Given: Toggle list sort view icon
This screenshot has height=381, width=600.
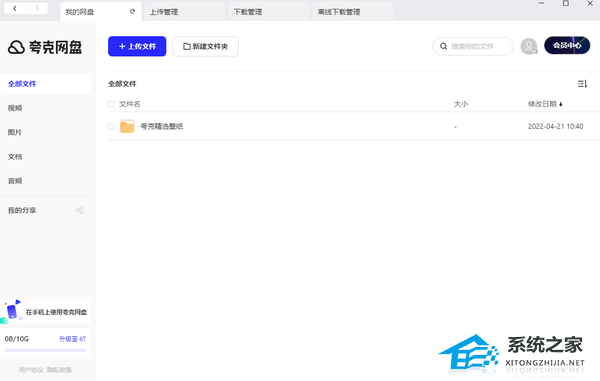Looking at the screenshot, I should [582, 83].
